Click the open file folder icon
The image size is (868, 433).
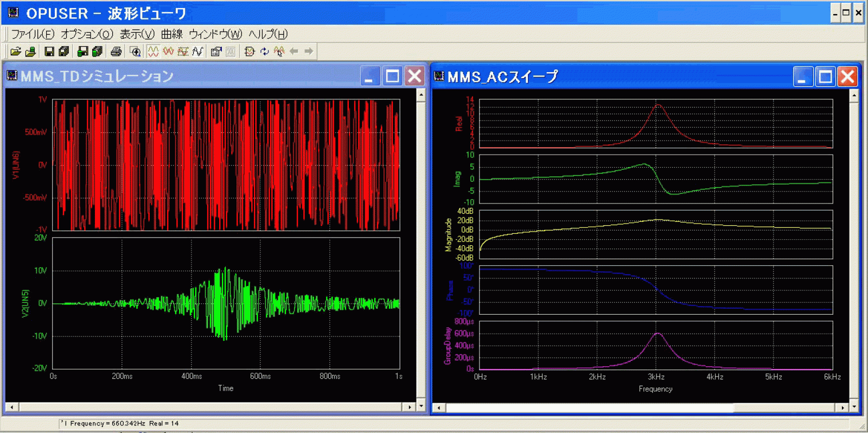[x=16, y=52]
